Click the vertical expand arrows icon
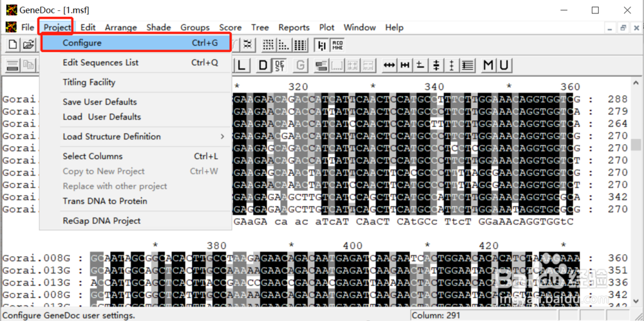Screen dimensions: 644x321 pyautogui.click(x=451, y=65)
